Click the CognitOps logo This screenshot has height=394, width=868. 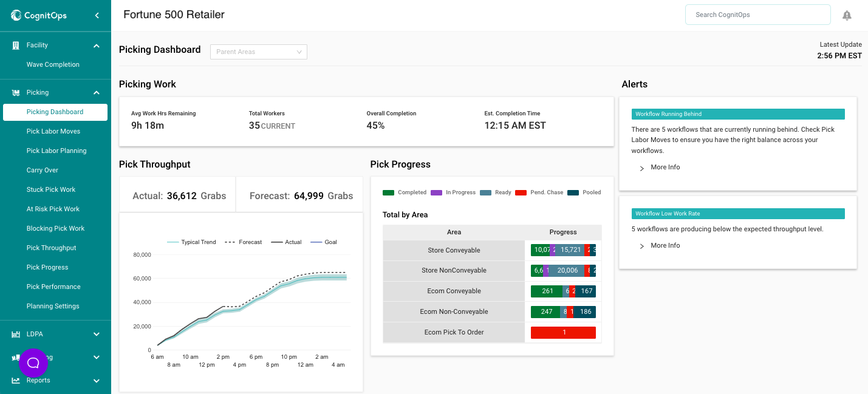[39, 15]
